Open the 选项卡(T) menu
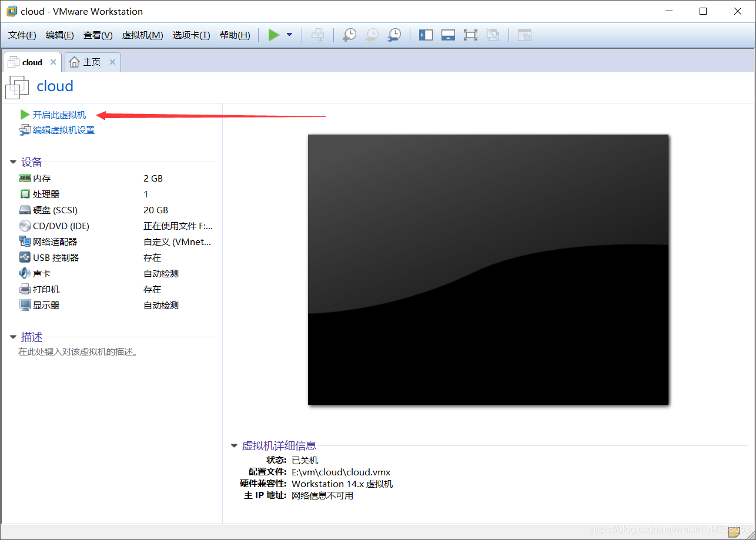This screenshot has width=756, height=540. coord(191,35)
